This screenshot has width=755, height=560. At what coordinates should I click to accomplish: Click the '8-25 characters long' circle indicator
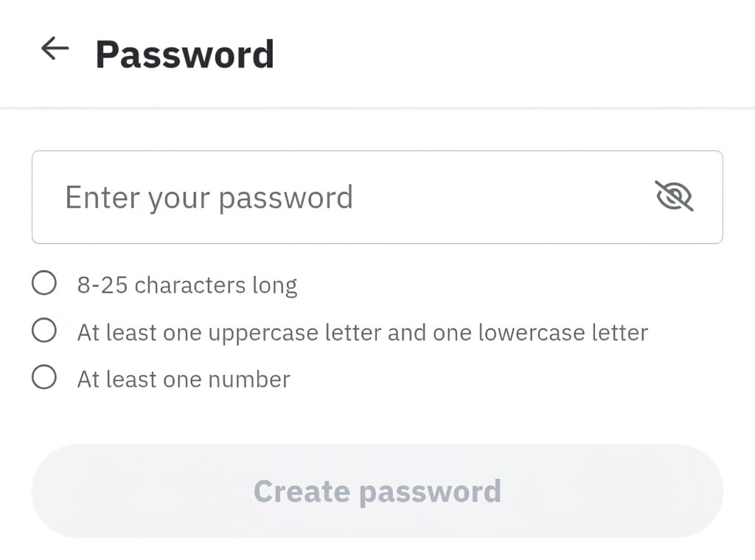(x=44, y=283)
